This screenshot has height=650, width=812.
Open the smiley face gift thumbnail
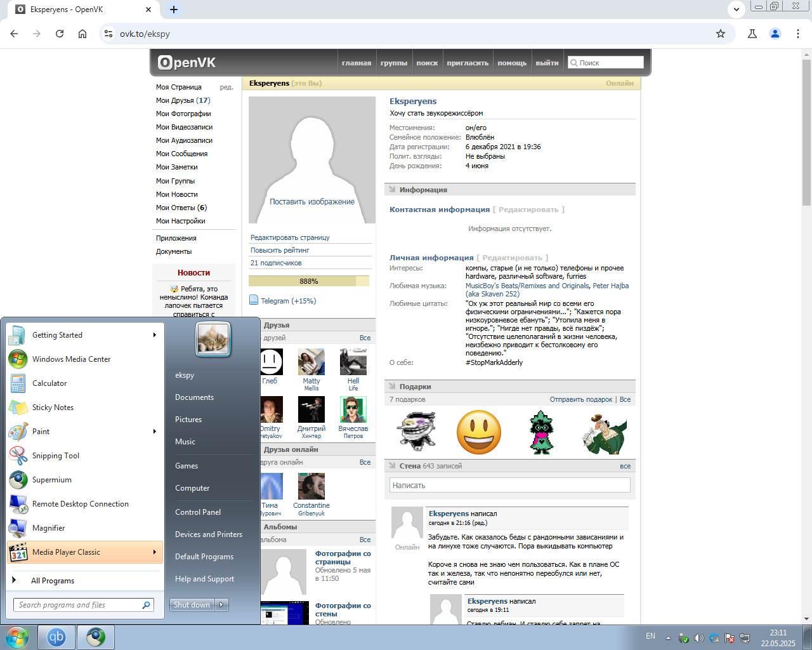479,432
